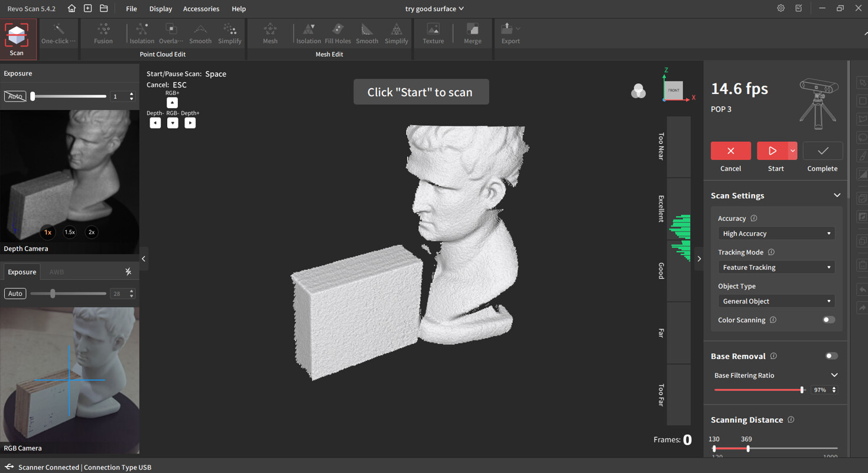Click the Merge tool icon

(472, 34)
